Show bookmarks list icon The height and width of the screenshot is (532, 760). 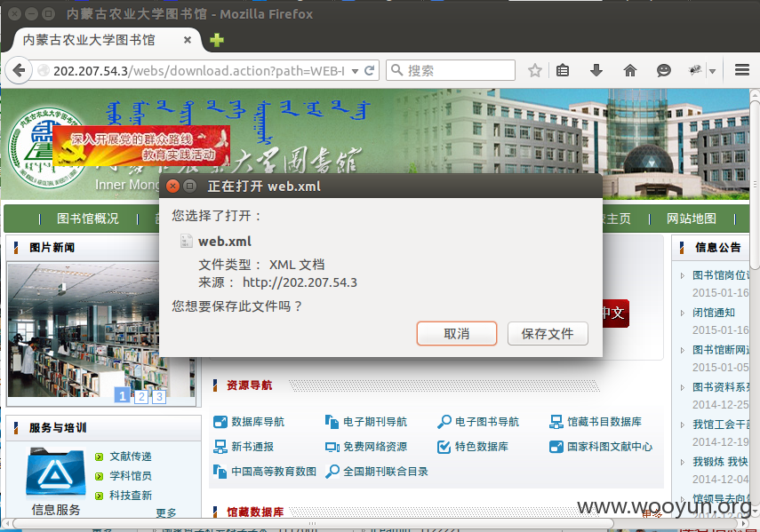pos(563,71)
